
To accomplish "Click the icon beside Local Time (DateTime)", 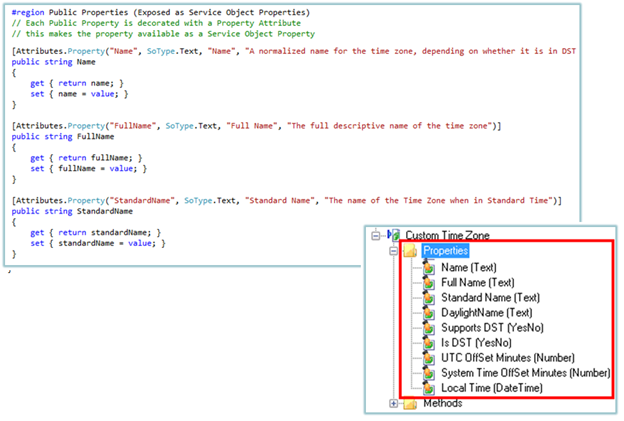I will pyautogui.click(x=429, y=388).
